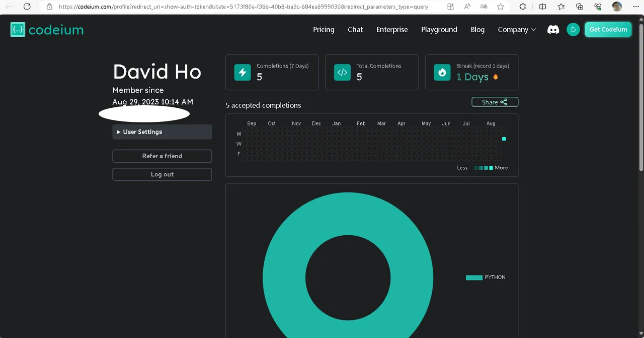Viewport: 644px width, 338px height.
Task: Click the 'Total Completions' label
Action: (379, 66)
